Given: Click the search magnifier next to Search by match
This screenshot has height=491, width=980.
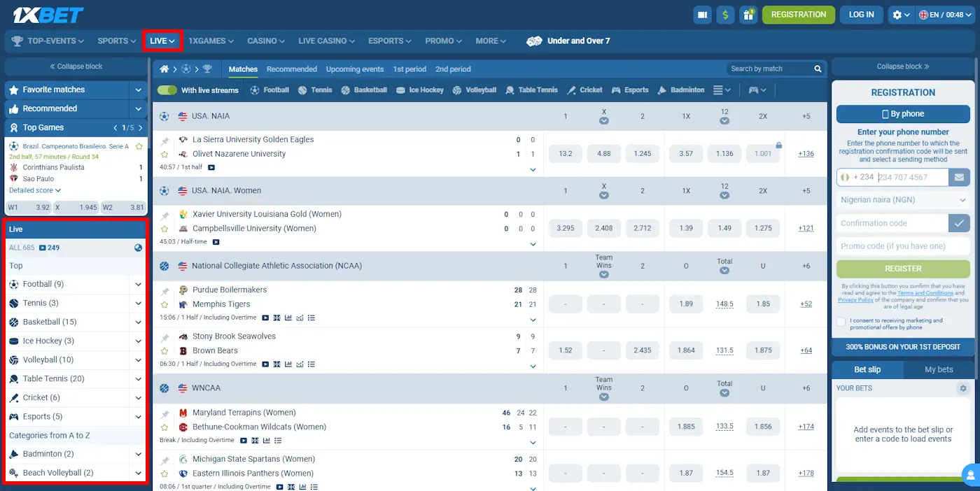Looking at the screenshot, I should click(818, 69).
